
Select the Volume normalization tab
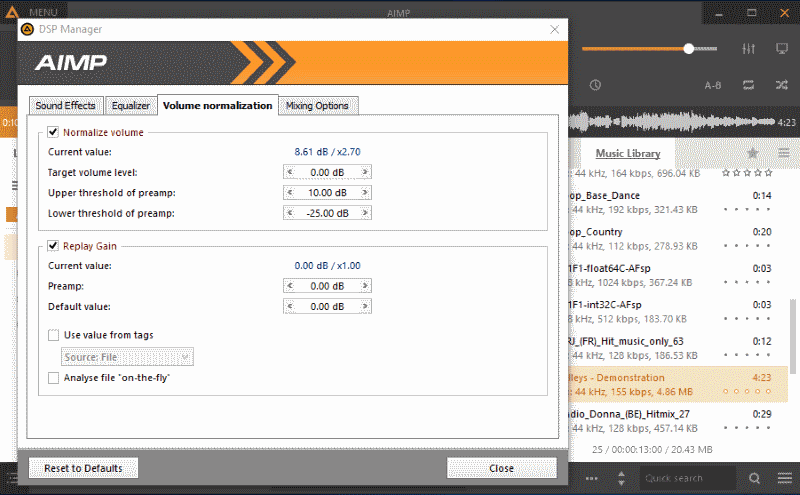218,105
